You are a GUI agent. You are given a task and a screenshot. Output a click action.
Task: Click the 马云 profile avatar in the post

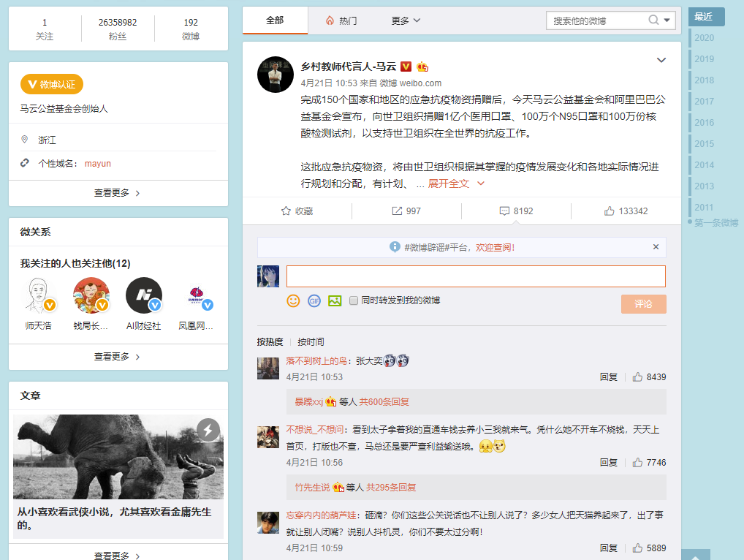tap(276, 75)
